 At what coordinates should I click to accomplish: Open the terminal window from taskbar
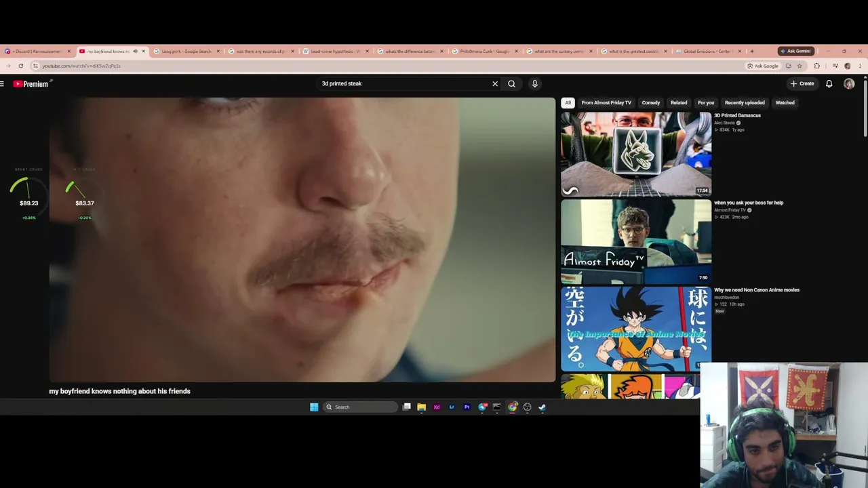pos(497,407)
